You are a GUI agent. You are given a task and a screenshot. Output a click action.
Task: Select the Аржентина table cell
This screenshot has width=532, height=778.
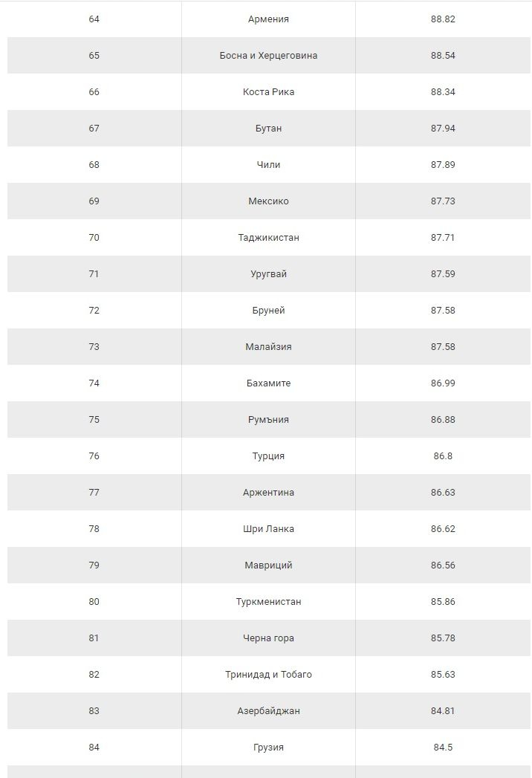[x=268, y=492]
